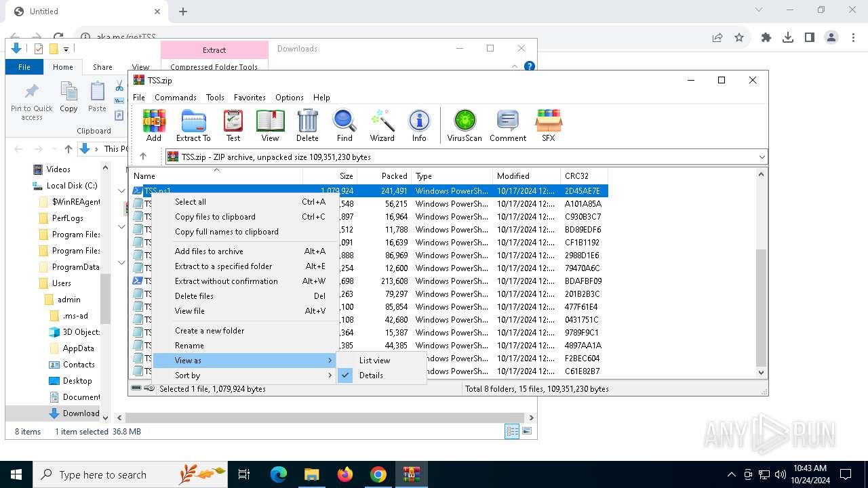Open the Comment tool
This screenshot has height=488, width=868.
pos(508,126)
